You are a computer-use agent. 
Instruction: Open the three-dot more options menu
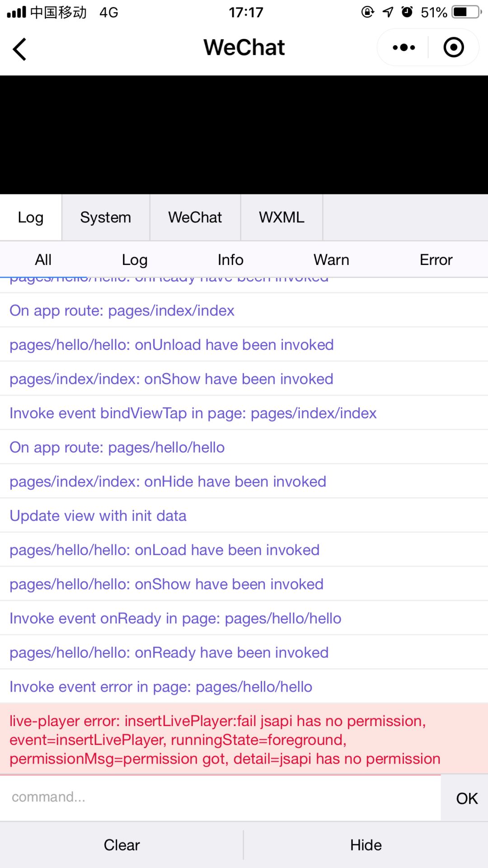(404, 47)
